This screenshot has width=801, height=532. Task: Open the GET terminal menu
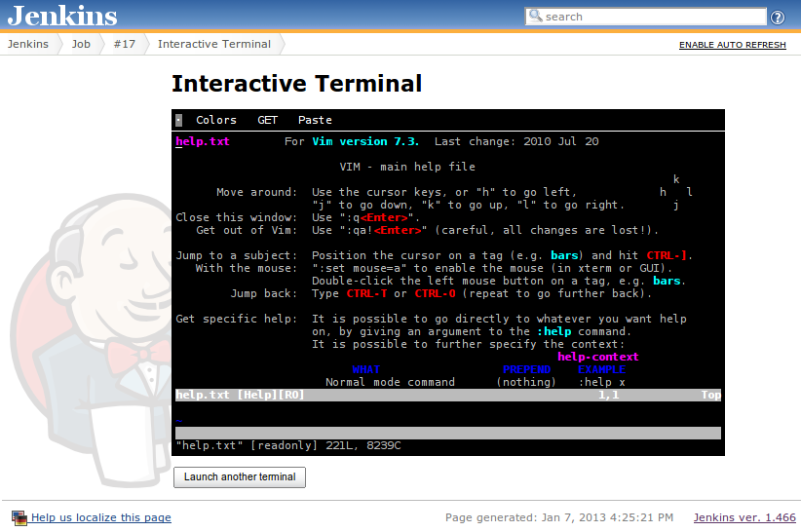click(x=267, y=120)
